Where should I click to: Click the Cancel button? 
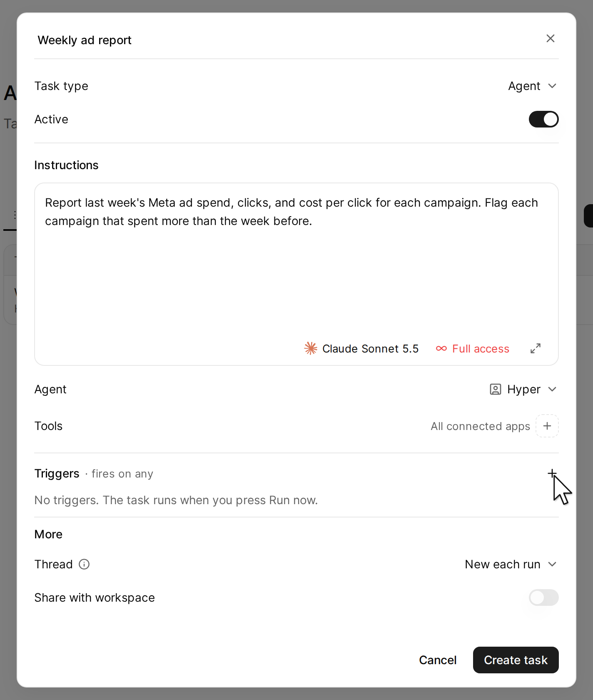[438, 660]
